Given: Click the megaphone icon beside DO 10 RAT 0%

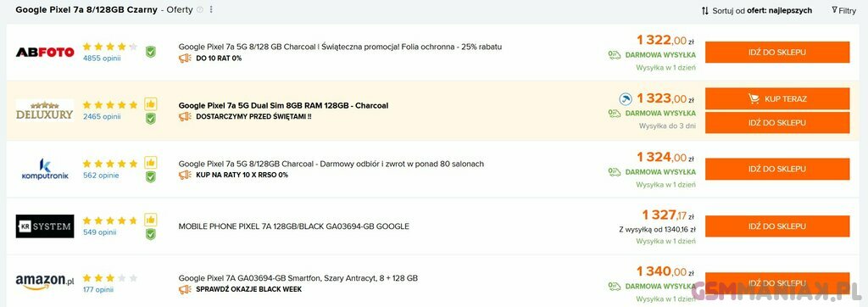Looking at the screenshot, I should tap(185, 59).
